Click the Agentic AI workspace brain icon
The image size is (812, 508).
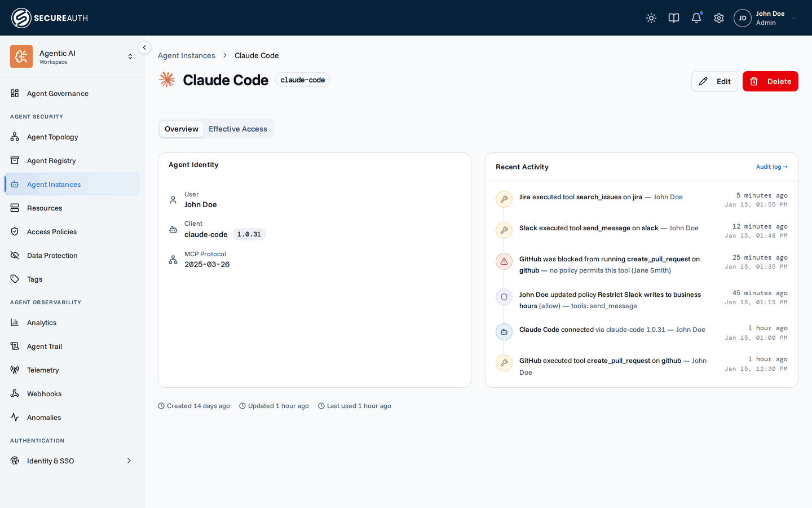point(21,56)
